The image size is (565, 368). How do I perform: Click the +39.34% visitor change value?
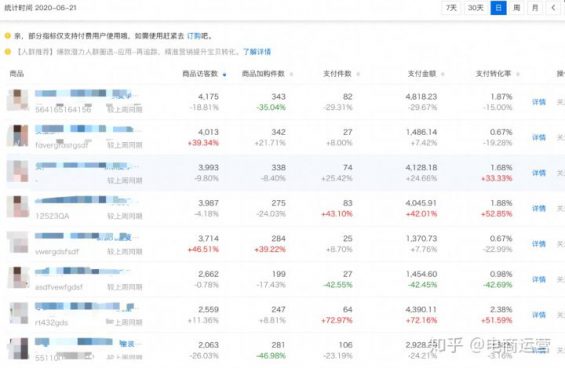click(203, 143)
